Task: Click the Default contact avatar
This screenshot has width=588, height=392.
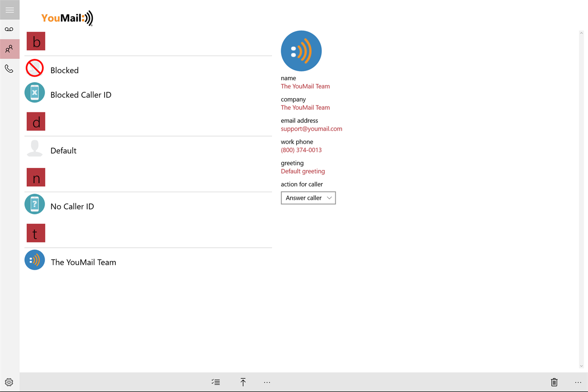Action: (35, 149)
